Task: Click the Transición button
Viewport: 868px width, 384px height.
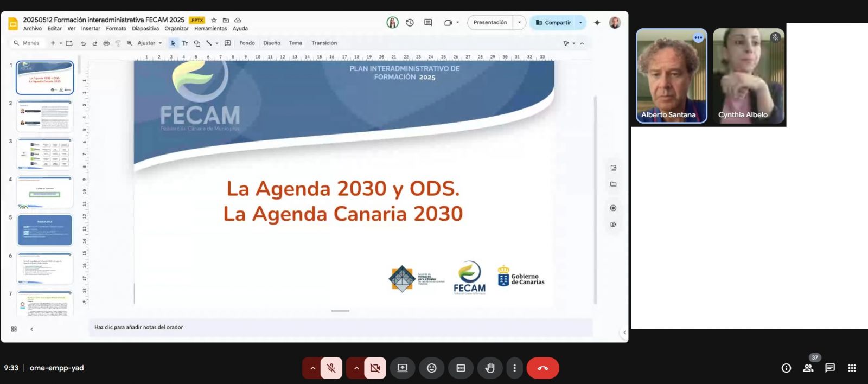Action: point(324,43)
